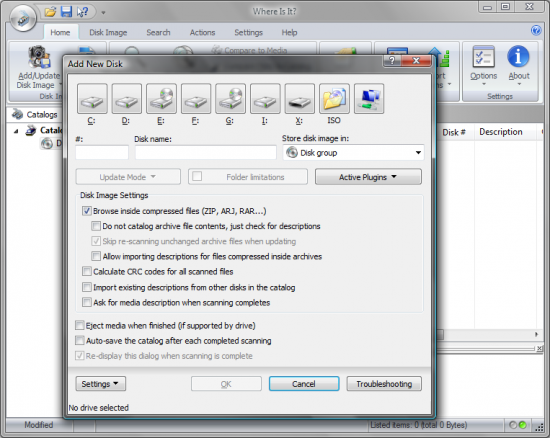Select the C: drive icon
This screenshot has width=550, height=438.
click(x=92, y=99)
